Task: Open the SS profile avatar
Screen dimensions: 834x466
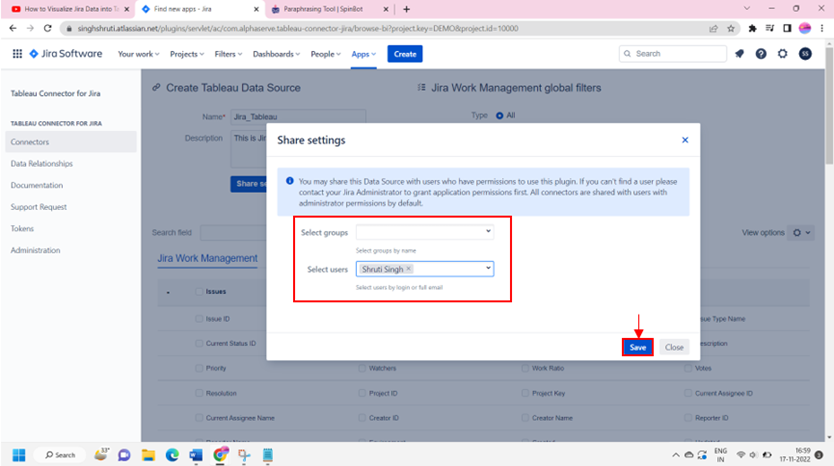Action: (805, 54)
